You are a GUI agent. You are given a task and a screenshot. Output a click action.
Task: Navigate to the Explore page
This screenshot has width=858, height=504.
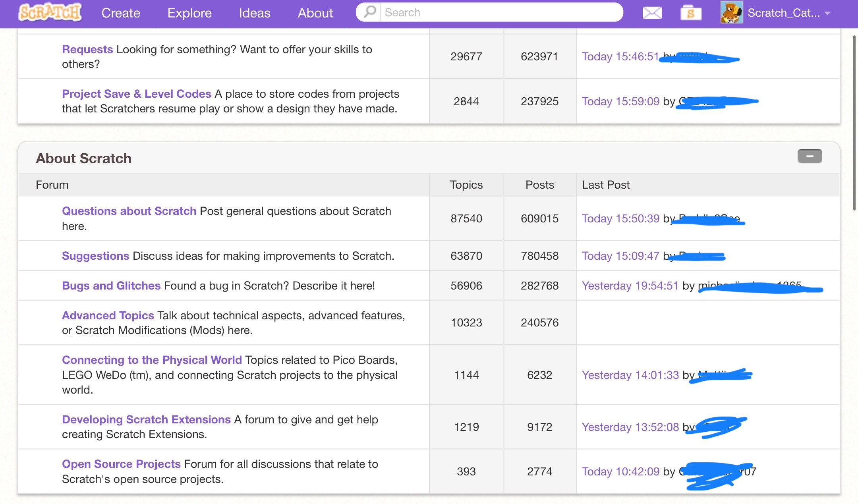click(x=189, y=12)
